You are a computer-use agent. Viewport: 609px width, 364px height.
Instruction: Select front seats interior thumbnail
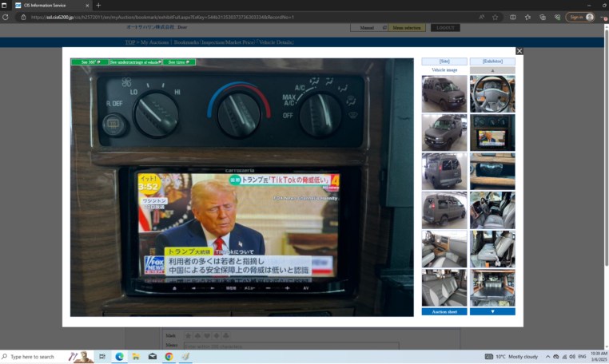coord(492,210)
